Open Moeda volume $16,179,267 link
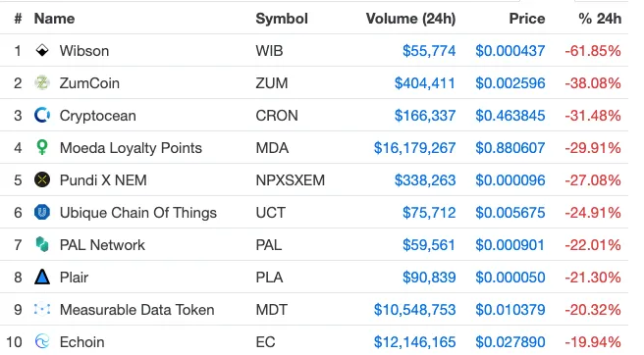644x355 pixels. [x=414, y=148]
